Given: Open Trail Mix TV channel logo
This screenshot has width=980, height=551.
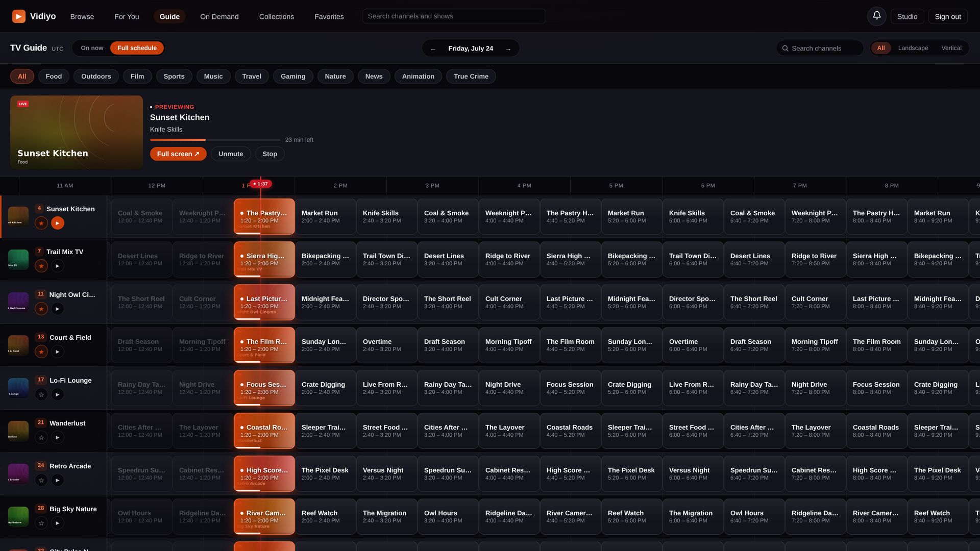Looking at the screenshot, I should (x=18, y=259).
